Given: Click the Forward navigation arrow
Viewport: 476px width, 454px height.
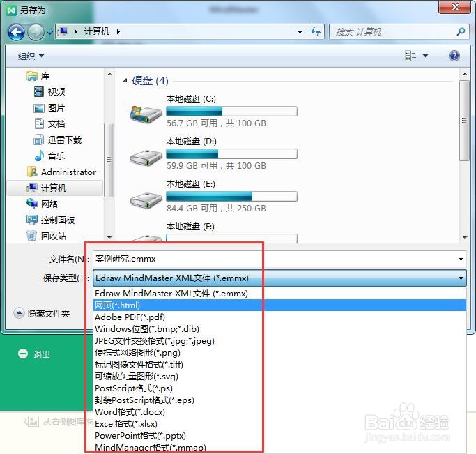Looking at the screenshot, I should tap(36, 32).
